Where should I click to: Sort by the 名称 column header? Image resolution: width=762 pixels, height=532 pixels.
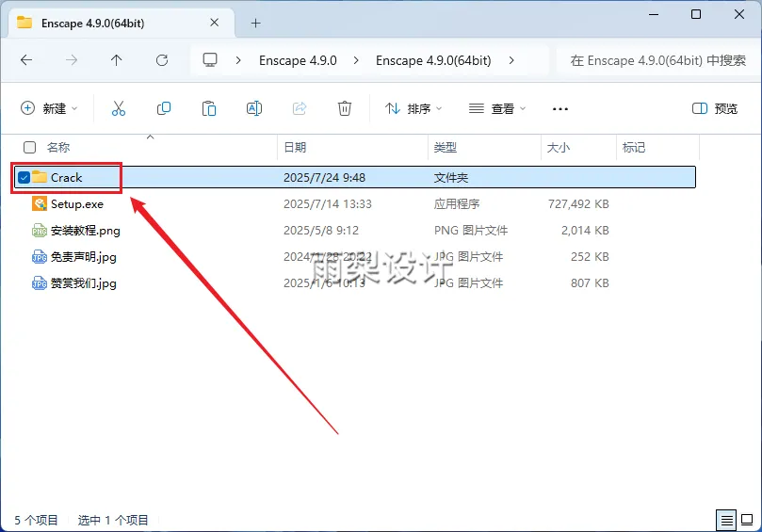58,147
